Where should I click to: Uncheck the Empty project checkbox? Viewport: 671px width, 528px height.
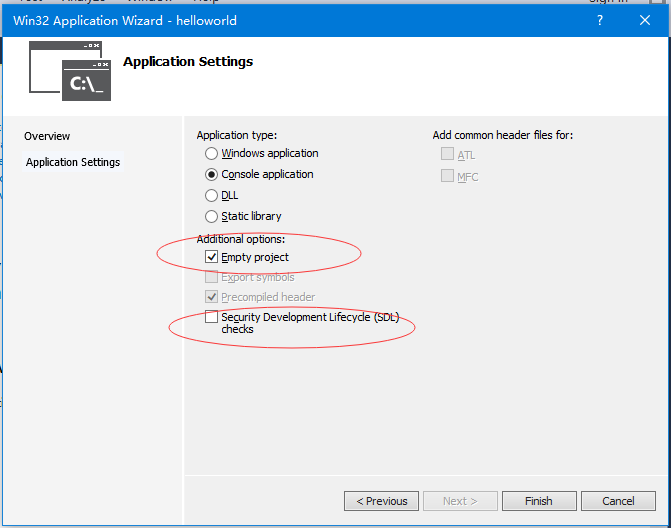point(211,257)
